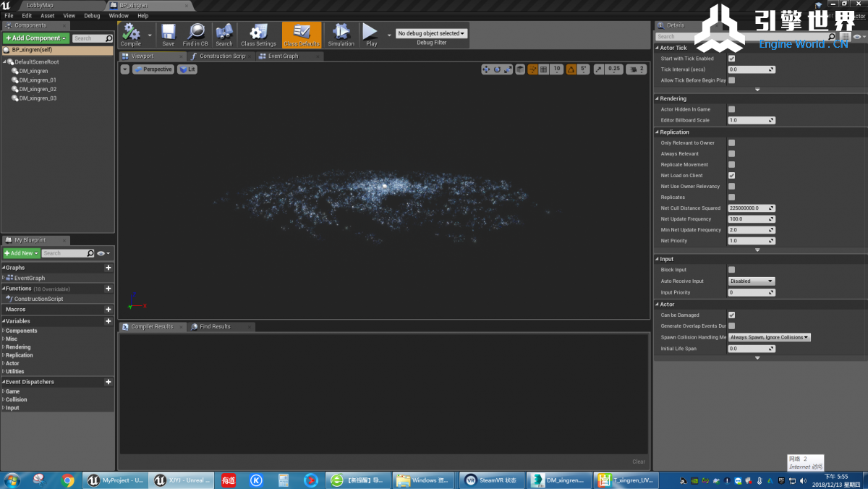Click the Lit view mode button
The image size is (868, 489).
187,69
